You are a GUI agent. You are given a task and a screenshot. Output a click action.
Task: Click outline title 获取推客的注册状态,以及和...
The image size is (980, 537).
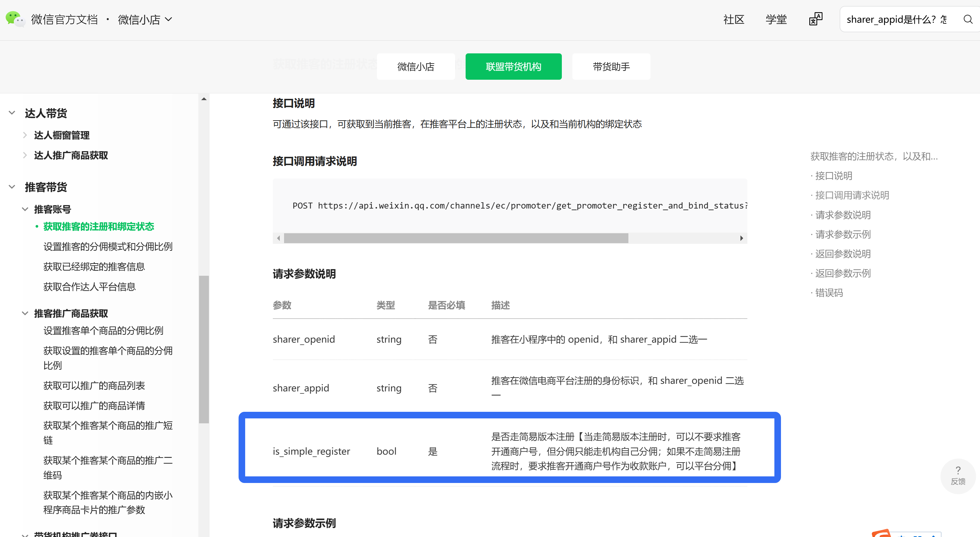pyautogui.click(x=874, y=156)
